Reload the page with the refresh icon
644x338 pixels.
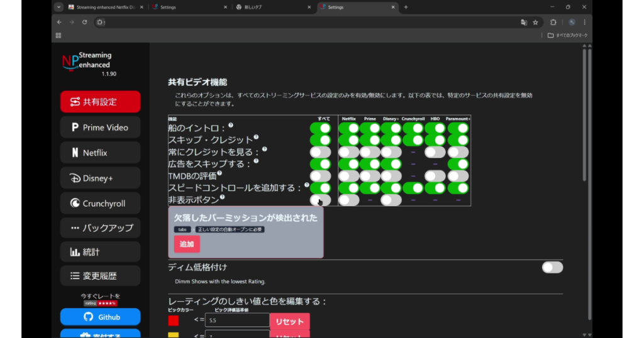84,22
